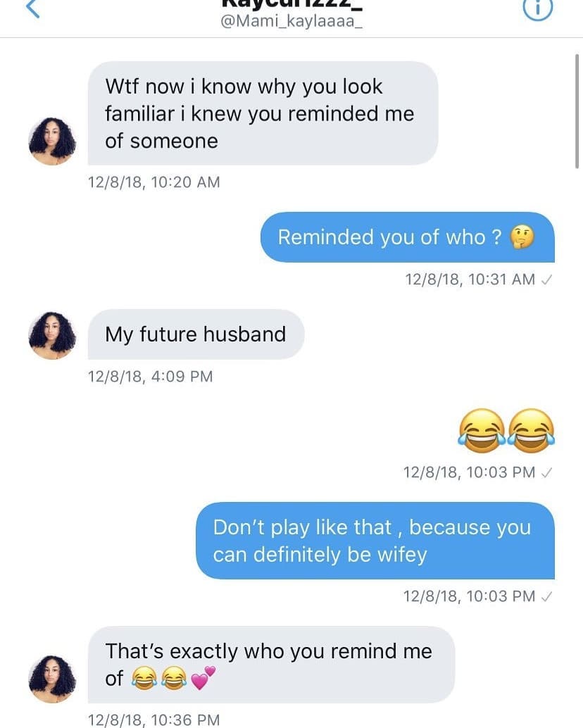Image resolution: width=583 pixels, height=728 pixels.
Task: Tap the checkmark below the 'wifey' message
Action: point(546,596)
